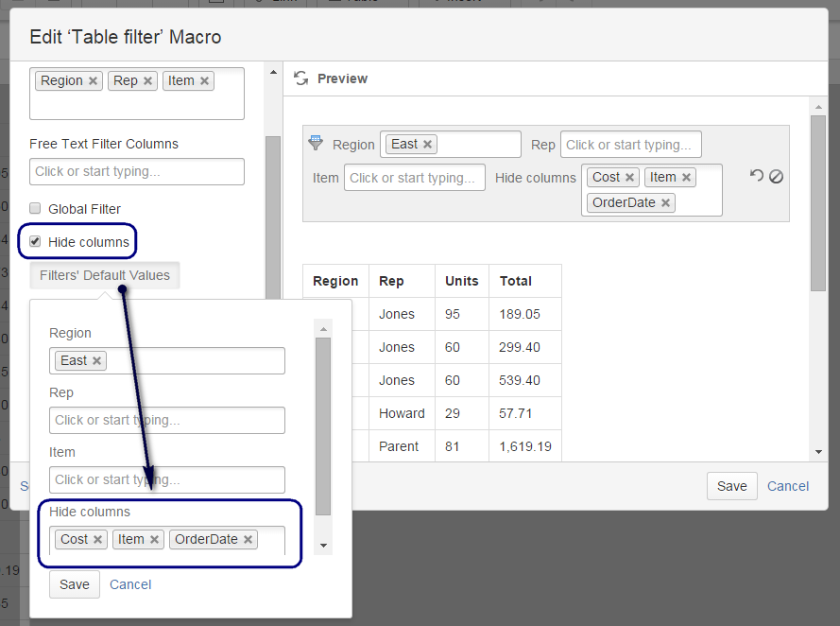This screenshot has width=840, height=626.
Task: Remove Item from preview Hide columns box
Action: [x=686, y=176]
